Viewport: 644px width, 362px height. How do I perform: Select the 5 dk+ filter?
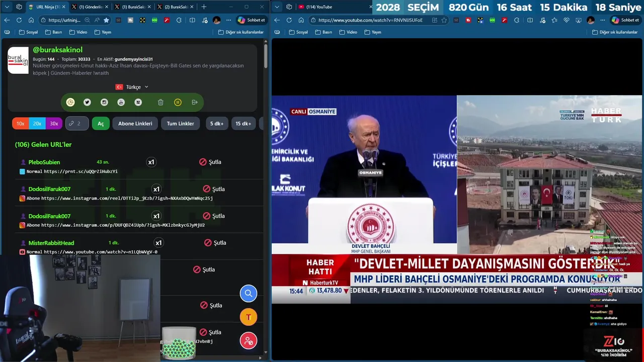pos(217,123)
